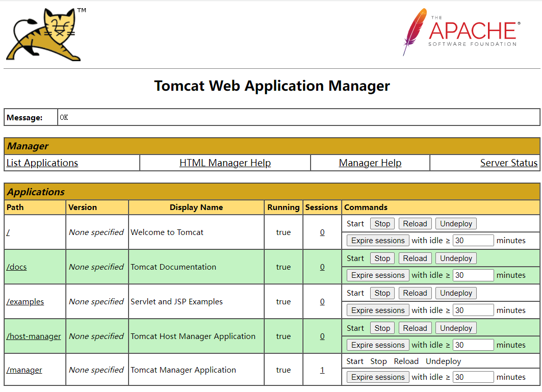Open the root / application path

pyautogui.click(x=8, y=232)
